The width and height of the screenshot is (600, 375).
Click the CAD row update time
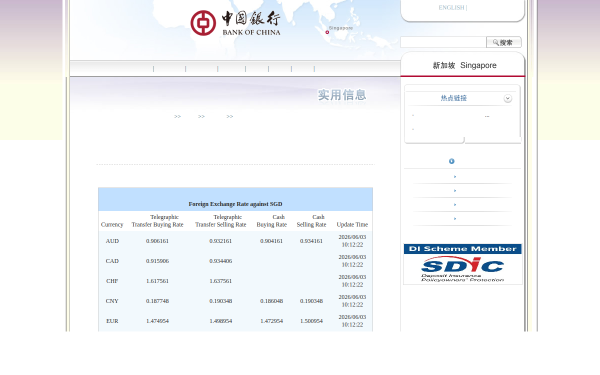(352, 261)
